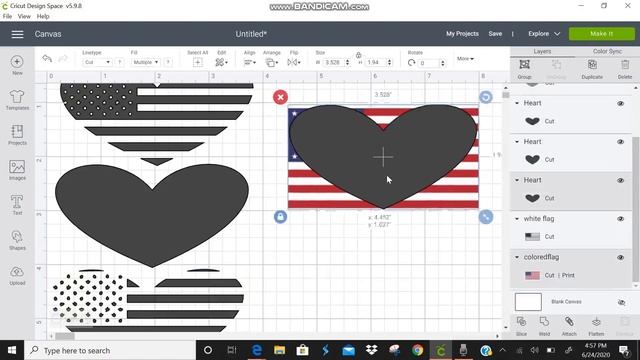Open Chrome from the taskbar
Image resolution: width=640 pixels, height=360 pixels.
(x=417, y=350)
